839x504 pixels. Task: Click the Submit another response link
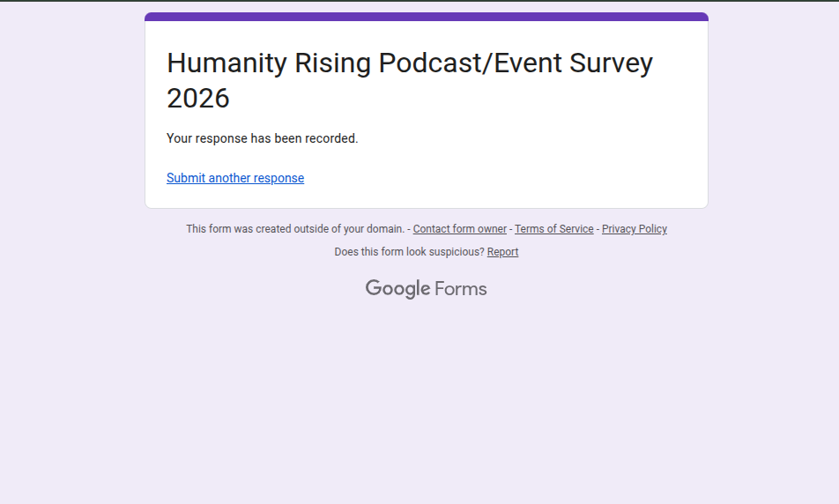coord(235,178)
